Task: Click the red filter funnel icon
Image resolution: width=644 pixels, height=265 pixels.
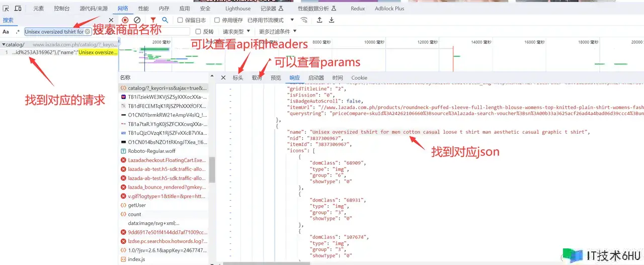Action: [153, 20]
